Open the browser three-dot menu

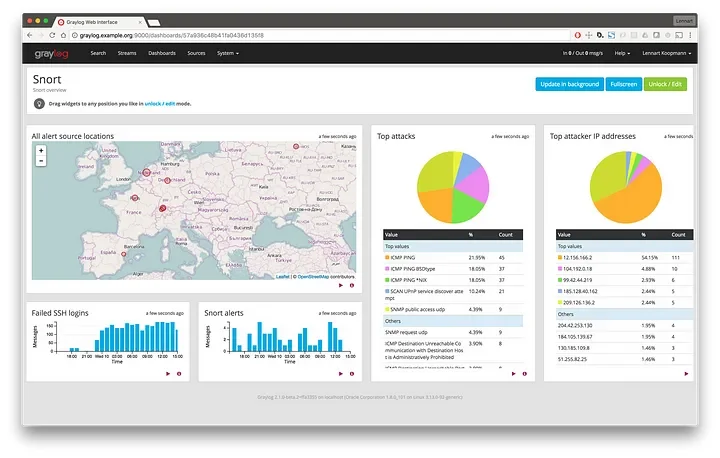pos(690,35)
